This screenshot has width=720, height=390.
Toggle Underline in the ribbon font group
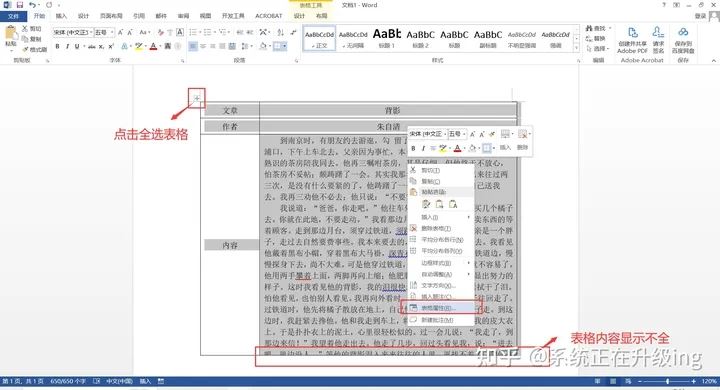point(77,46)
